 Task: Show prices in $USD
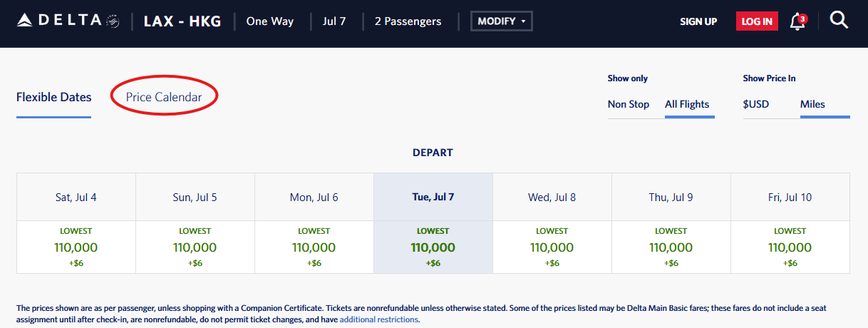[756, 104]
